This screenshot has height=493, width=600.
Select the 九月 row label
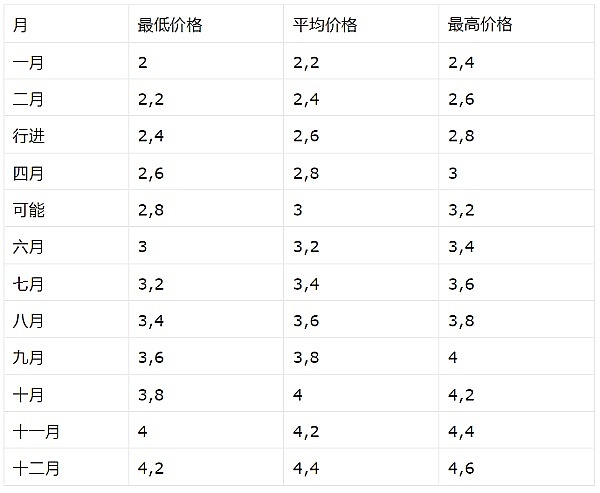(x=29, y=357)
